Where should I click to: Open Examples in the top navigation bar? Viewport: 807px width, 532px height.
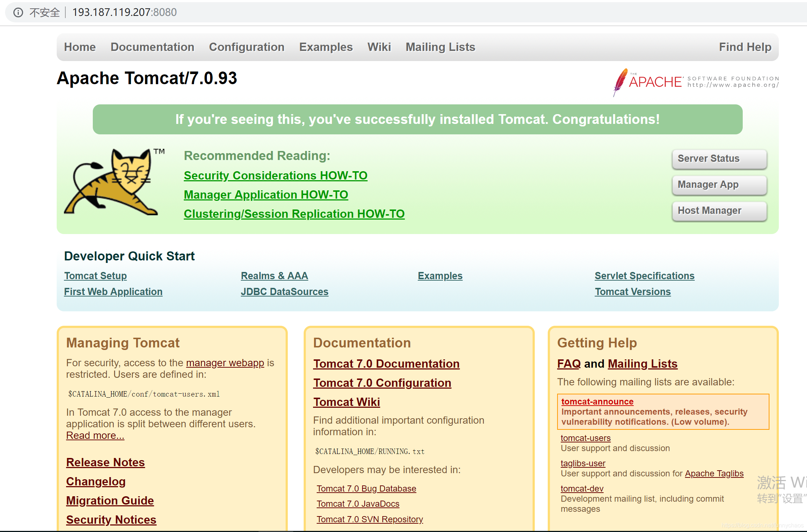[326, 47]
